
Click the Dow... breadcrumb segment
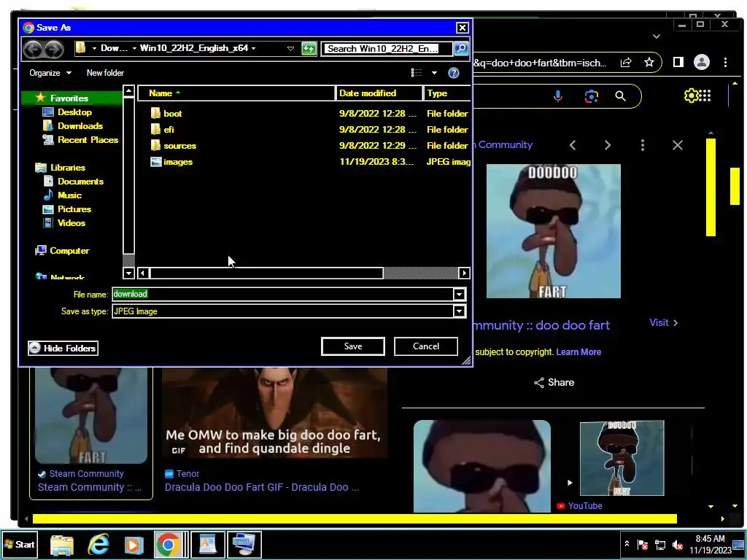[x=114, y=48]
